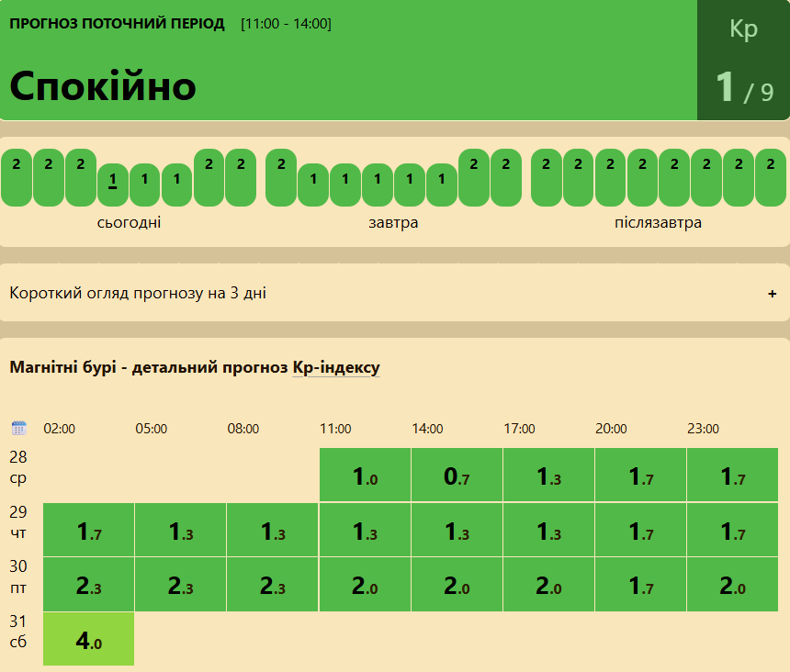The image size is (790, 672).
Task: Select the last pill in післязавтра group
Action: (771, 178)
